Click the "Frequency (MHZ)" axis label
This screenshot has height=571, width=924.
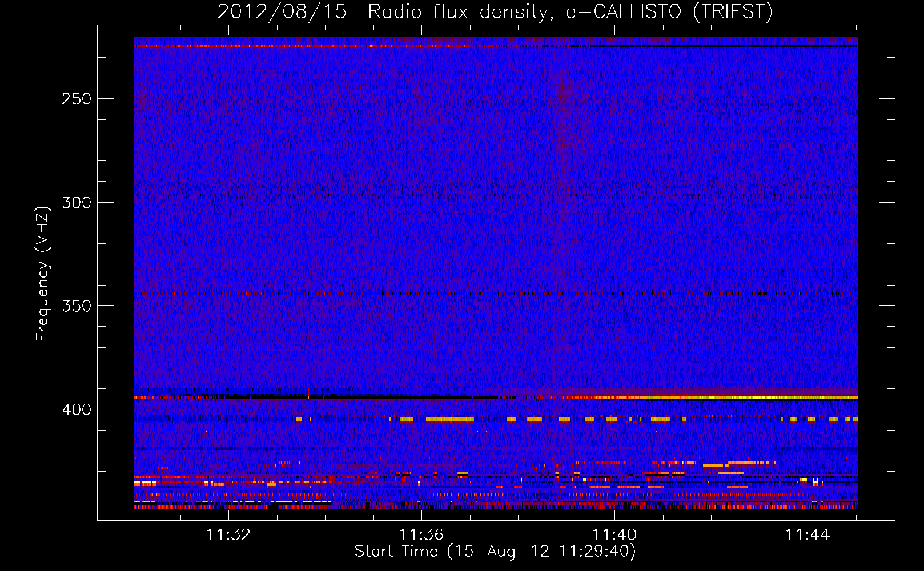(43, 274)
